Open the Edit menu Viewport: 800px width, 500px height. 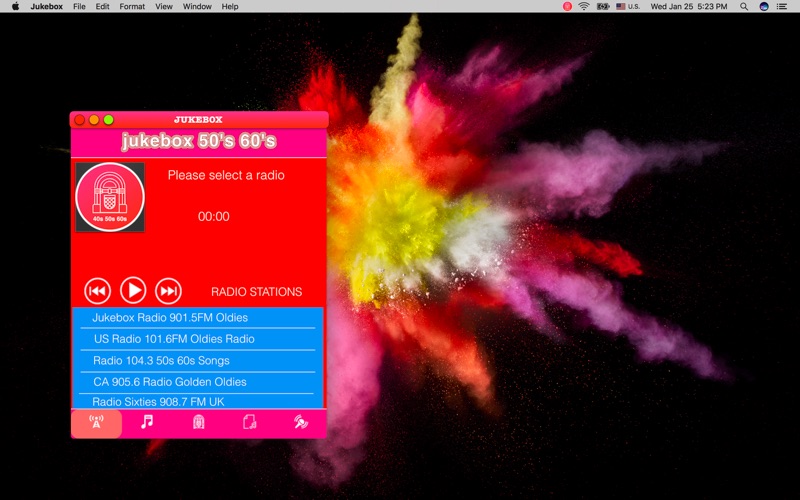[103, 7]
